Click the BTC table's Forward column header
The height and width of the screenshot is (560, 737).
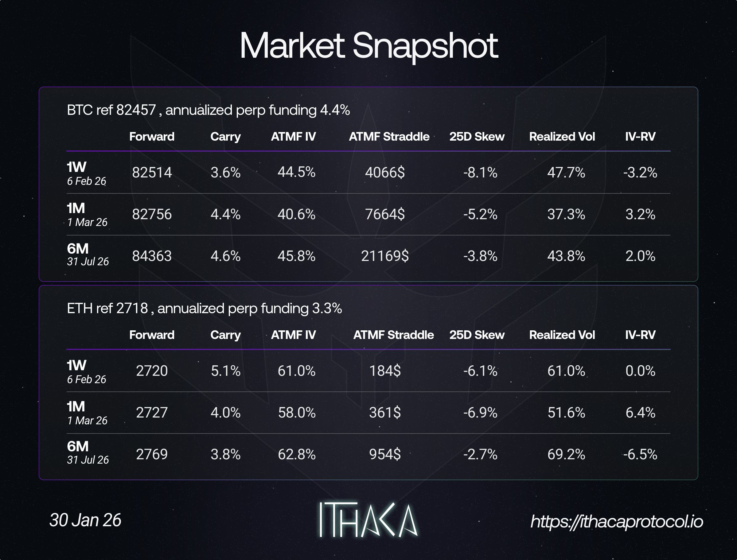[x=152, y=137]
